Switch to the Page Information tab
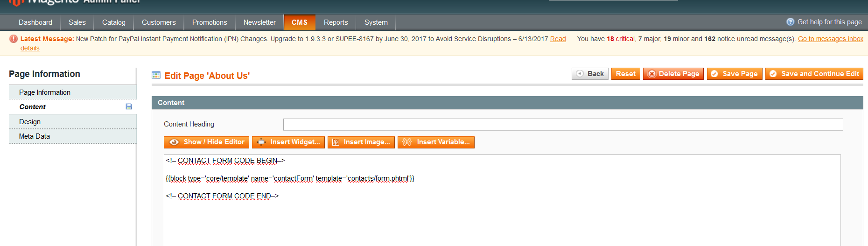The height and width of the screenshot is (246, 868). click(73, 92)
